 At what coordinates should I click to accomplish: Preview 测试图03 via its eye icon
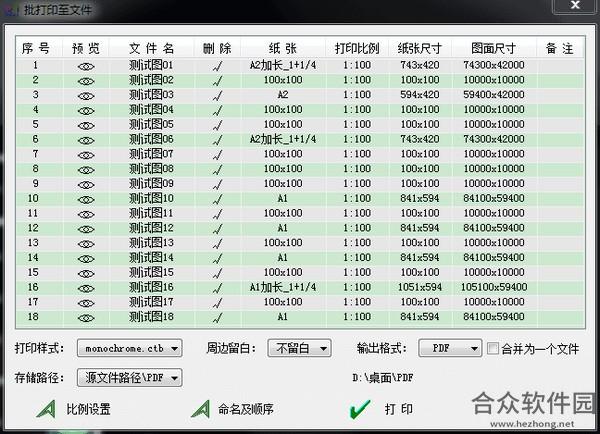[86, 96]
